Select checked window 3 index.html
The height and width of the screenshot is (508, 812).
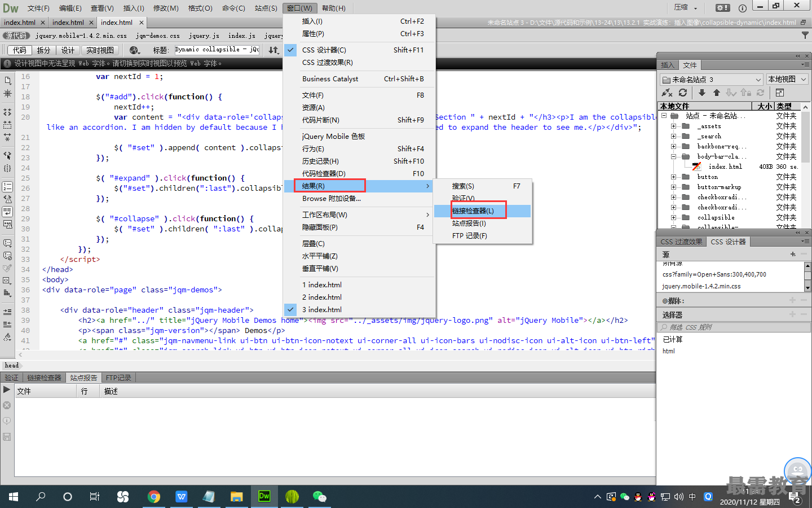tap(359, 309)
